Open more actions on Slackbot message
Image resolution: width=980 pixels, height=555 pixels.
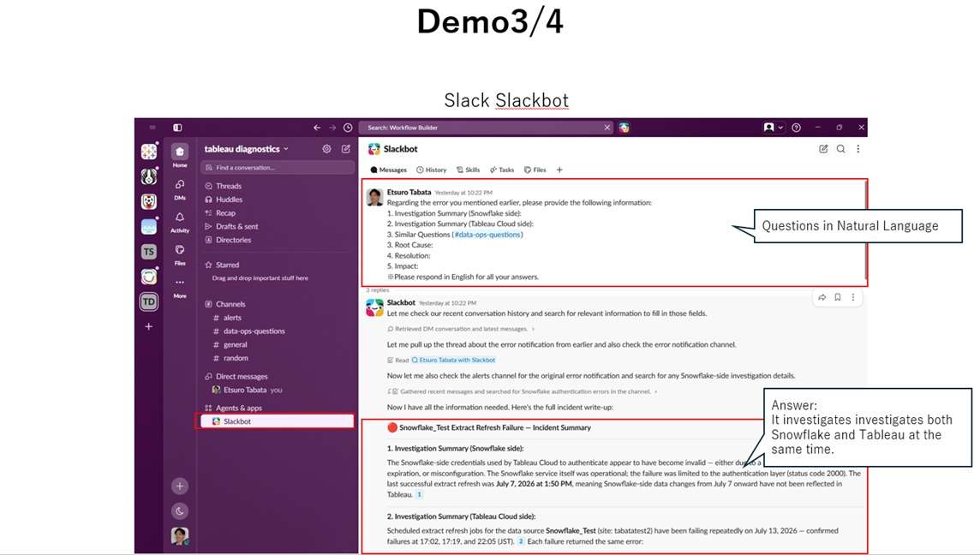pyautogui.click(x=853, y=297)
